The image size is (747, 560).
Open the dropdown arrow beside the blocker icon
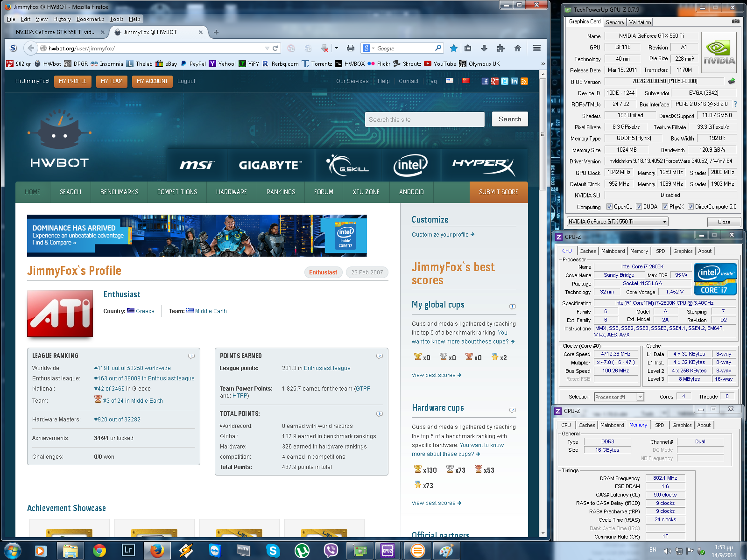pos(336,48)
